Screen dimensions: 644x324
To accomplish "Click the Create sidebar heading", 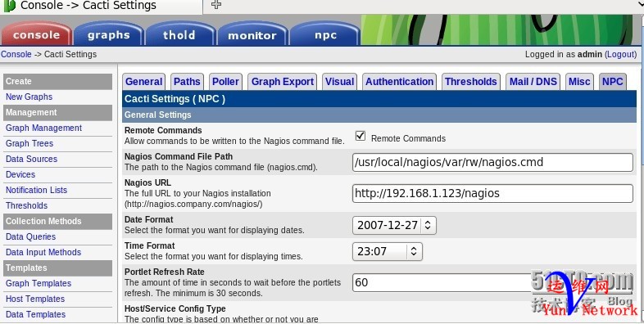I will point(57,81).
